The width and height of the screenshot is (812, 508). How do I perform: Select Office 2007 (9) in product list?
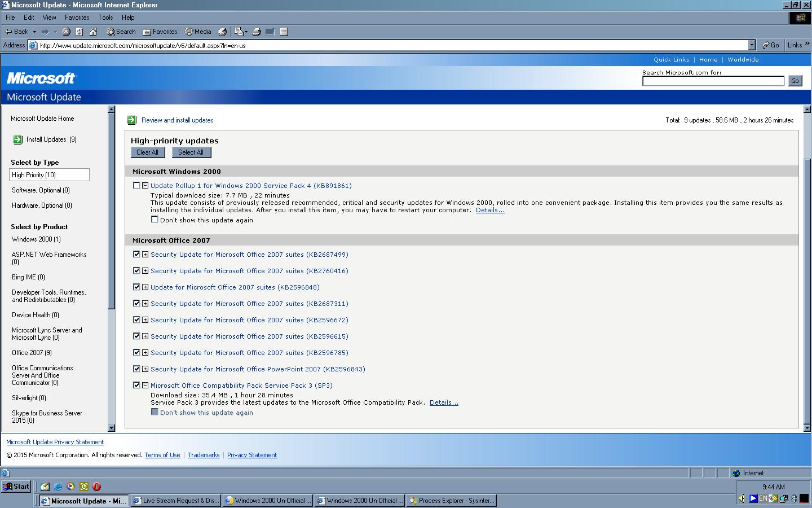(x=32, y=353)
